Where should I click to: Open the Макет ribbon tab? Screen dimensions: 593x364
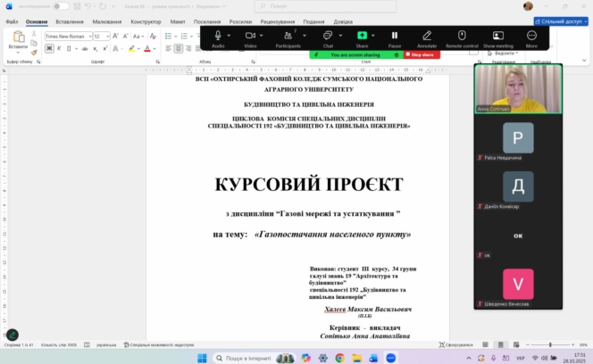coord(178,21)
